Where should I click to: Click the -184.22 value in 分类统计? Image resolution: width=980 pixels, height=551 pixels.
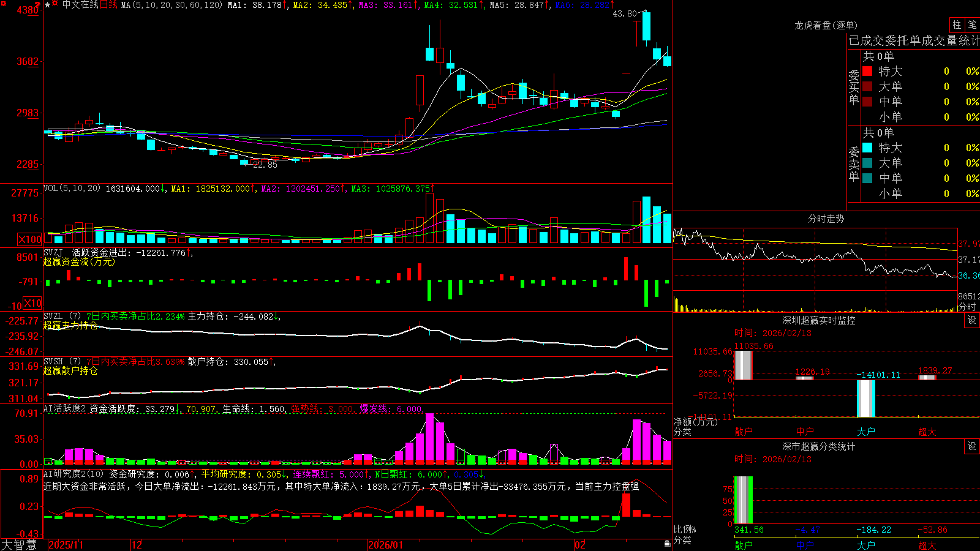pos(873,530)
